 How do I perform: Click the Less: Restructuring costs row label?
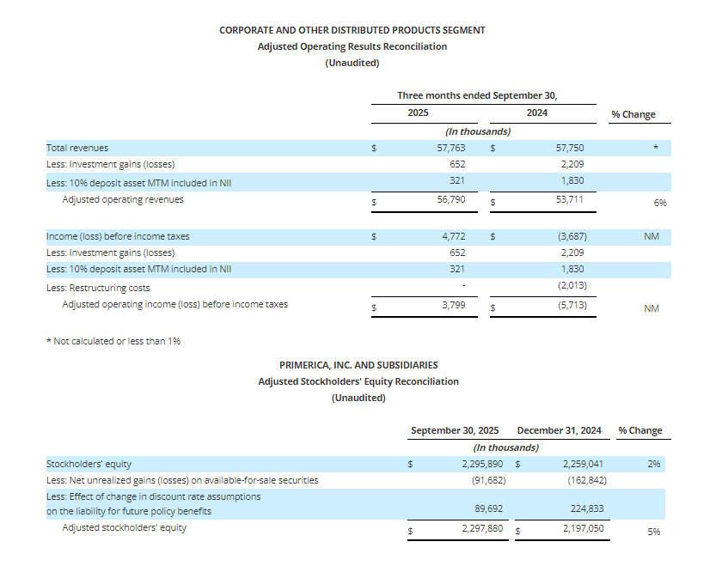[98, 288]
